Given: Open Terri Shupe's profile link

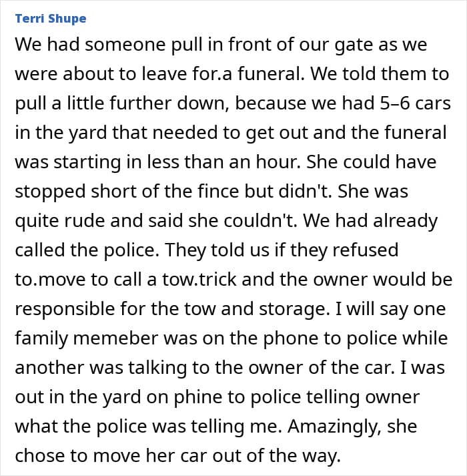Looking at the screenshot, I should (51, 19).
